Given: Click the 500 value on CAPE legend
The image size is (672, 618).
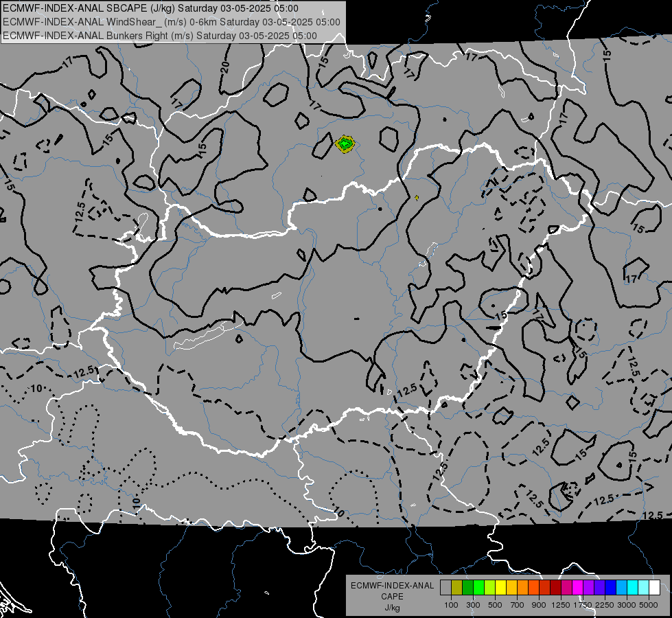Looking at the screenshot, I should [x=495, y=605].
